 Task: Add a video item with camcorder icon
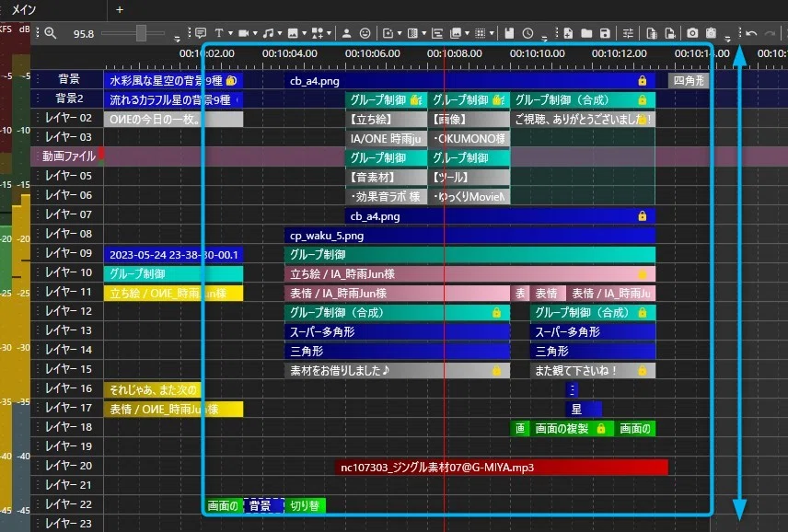(244, 33)
